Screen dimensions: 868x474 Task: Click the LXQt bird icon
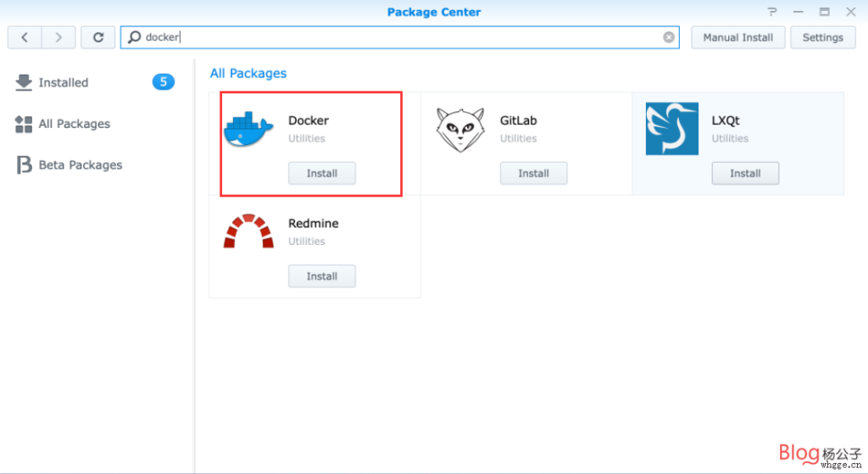coord(672,129)
